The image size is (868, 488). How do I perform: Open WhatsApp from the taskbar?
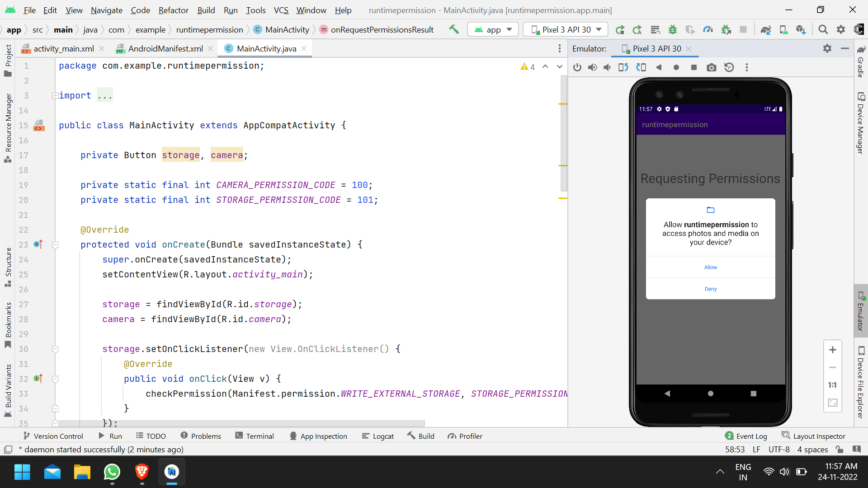(112, 472)
